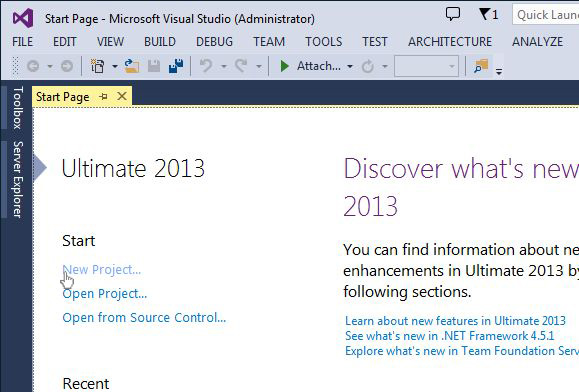Open See what's new in .NET Framework 4.5.1
Screen dimensions: 579x392
tap(449, 336)
